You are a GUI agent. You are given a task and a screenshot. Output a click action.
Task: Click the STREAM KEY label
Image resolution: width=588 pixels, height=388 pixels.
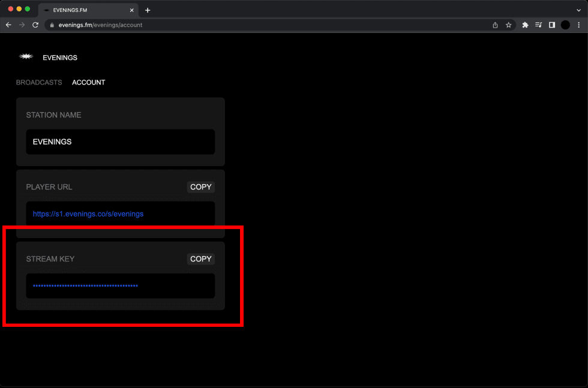[50, 259]
